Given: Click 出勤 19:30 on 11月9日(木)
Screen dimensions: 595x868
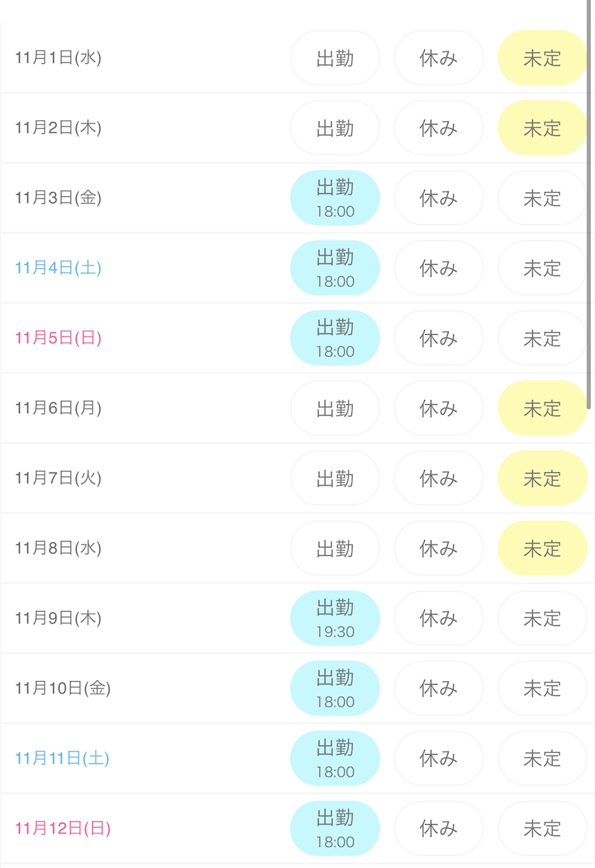Looking at the screenshot, I should tap(335, 619).
